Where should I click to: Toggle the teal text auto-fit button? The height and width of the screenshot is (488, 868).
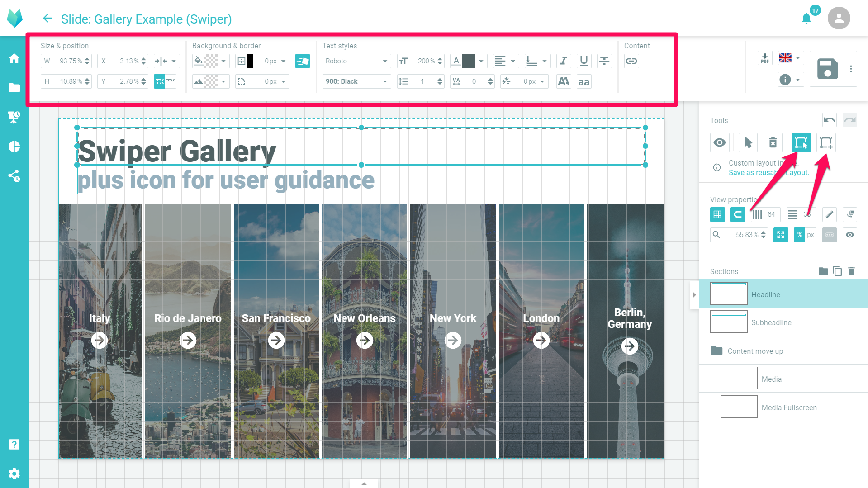[x=159, y=81]
